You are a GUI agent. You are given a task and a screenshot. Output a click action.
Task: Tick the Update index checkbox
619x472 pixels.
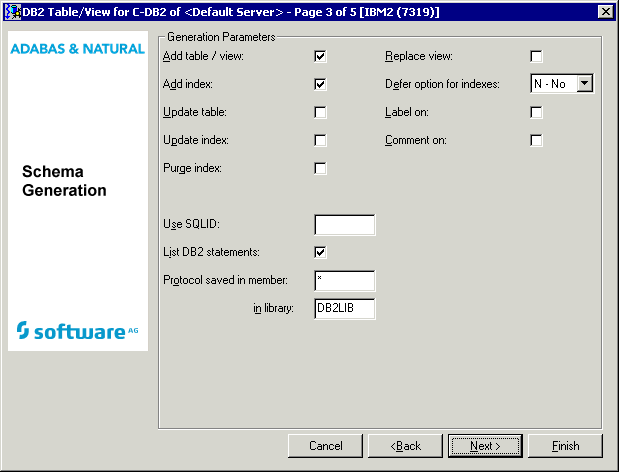320,140
